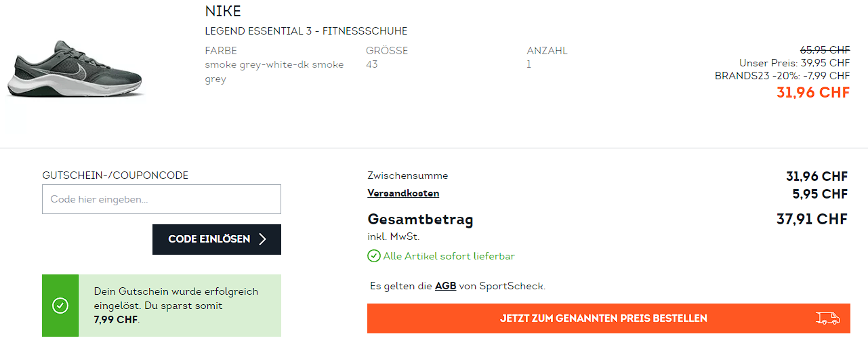
Task: Click the Nike shoe product thumbnail
Action: [75, 69]
